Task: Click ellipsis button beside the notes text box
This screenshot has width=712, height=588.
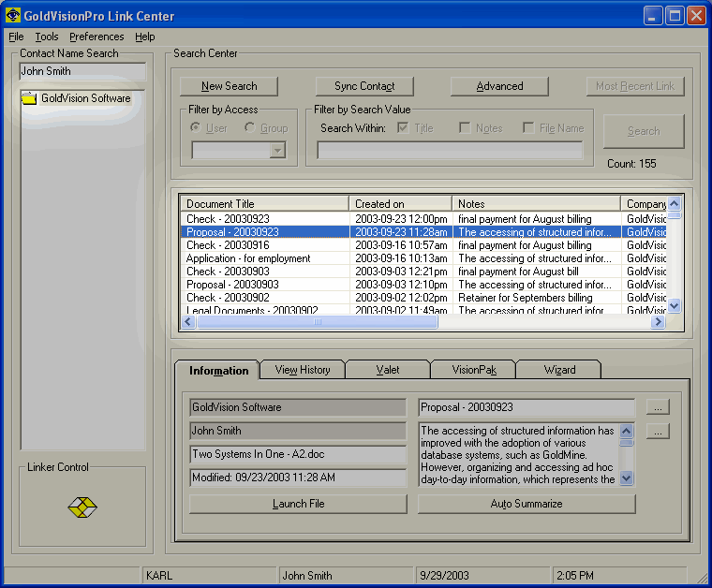Action: coord(658,432)
